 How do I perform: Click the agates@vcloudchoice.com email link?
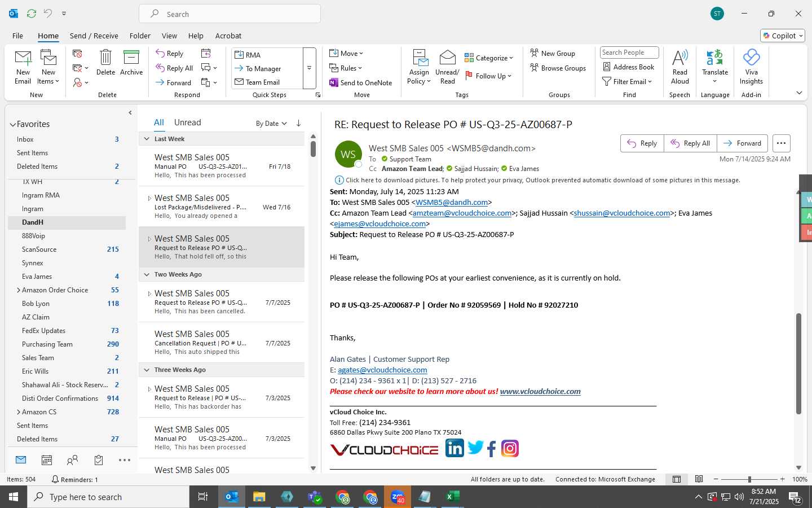(382, 370)
